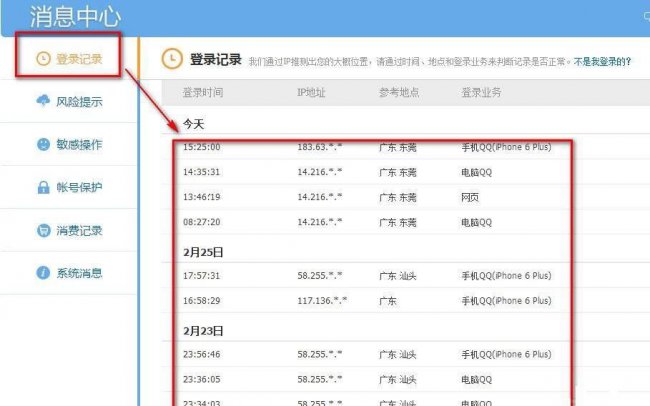
Task: Click the 17:57:31 login time entry
Action: coord(201,275)
